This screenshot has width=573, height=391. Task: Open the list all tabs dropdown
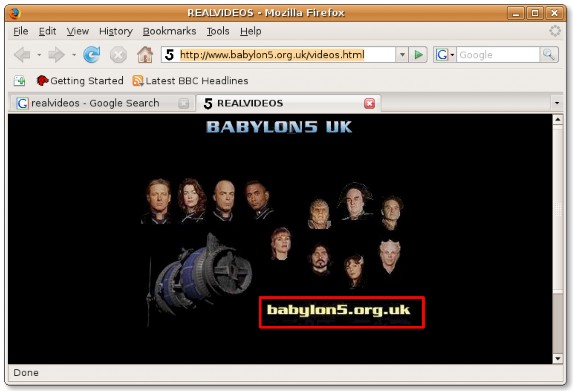[557, 103]
